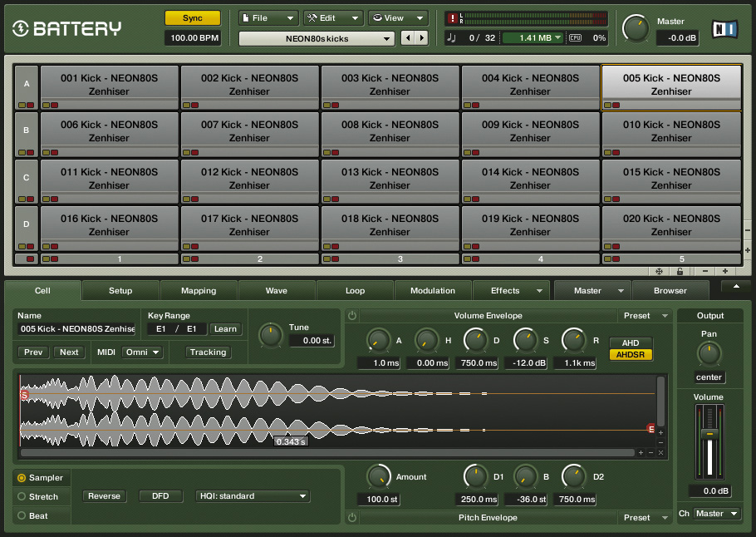The image size is (756, 537).
Task: Click the Output Volume fader
Action: tap(709, 434)
